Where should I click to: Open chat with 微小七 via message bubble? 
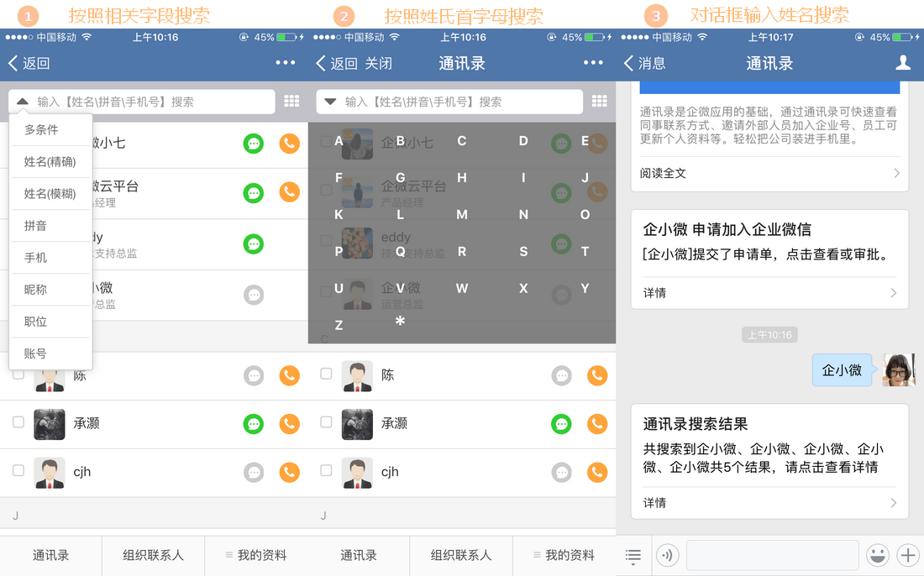point(254,143)
